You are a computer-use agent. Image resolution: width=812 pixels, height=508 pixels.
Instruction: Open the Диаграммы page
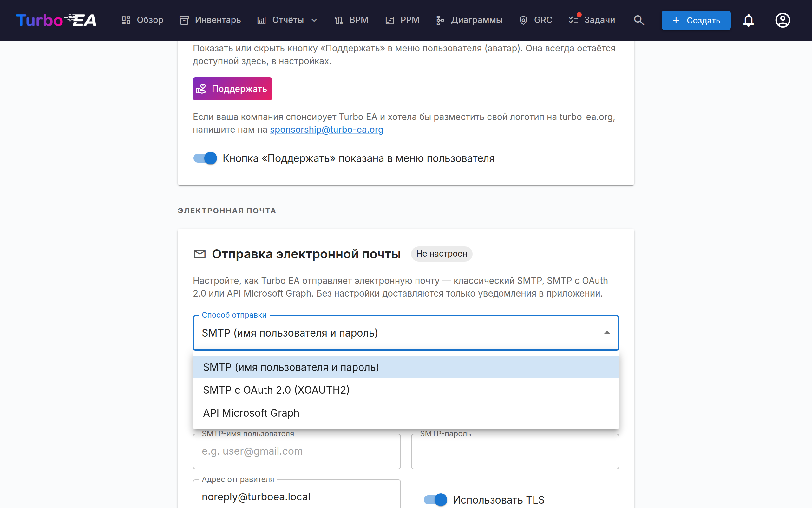469,20
